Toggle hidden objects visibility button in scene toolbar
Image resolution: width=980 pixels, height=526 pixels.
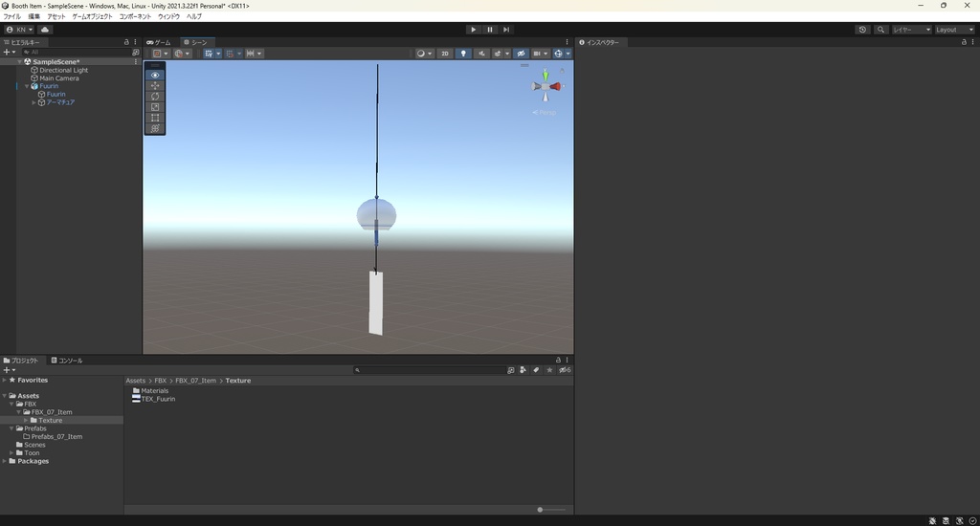(x=521, y=54)
